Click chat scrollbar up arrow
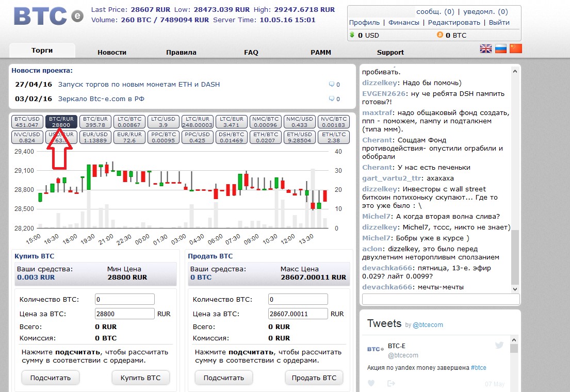Screen dimensions: 570x392 (515, 71)
